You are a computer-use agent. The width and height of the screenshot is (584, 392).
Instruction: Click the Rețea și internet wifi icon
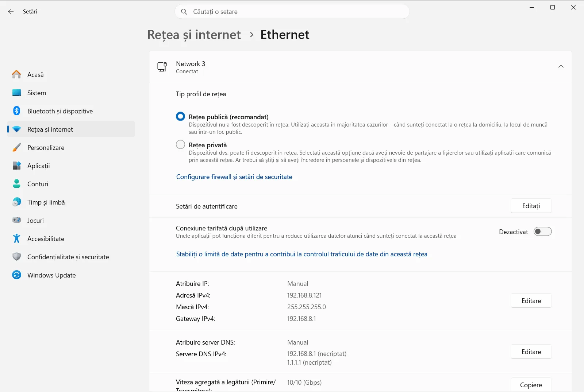point(16,129)
